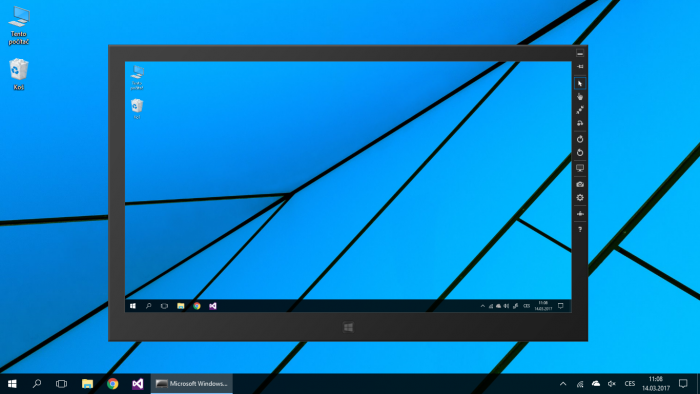The height and width of the screenshot is (394, 700).
Task: Rotate the simulator clockwise
Action: point(580,139)
